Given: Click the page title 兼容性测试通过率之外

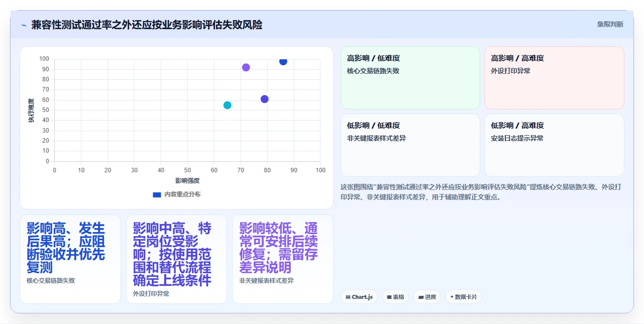Looking at the screenshot, I should pos(147,25).
